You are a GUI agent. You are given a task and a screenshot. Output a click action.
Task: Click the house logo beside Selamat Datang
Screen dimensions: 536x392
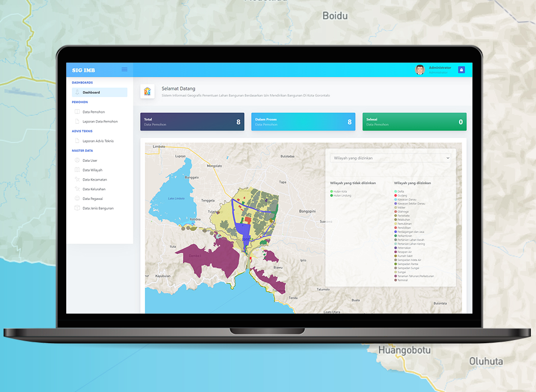[147, 91]
